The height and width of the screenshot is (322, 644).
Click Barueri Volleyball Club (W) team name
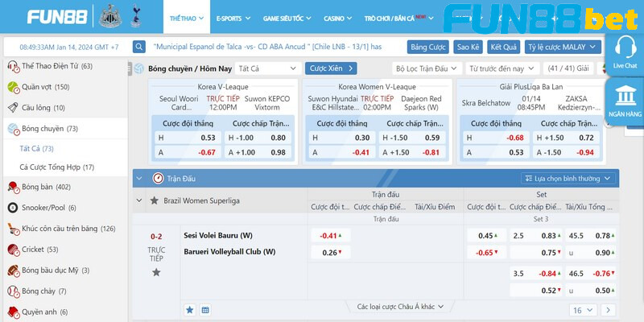coord(229,251)
